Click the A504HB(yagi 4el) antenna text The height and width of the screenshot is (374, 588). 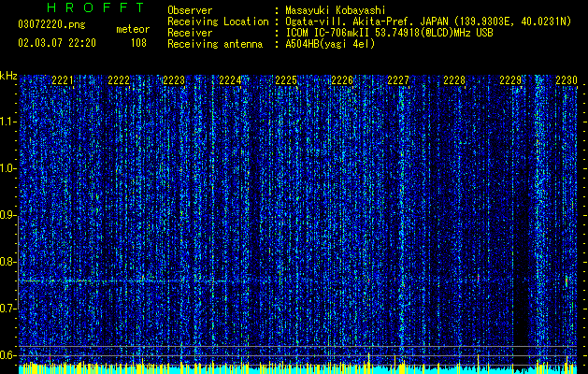coord(330,44)
